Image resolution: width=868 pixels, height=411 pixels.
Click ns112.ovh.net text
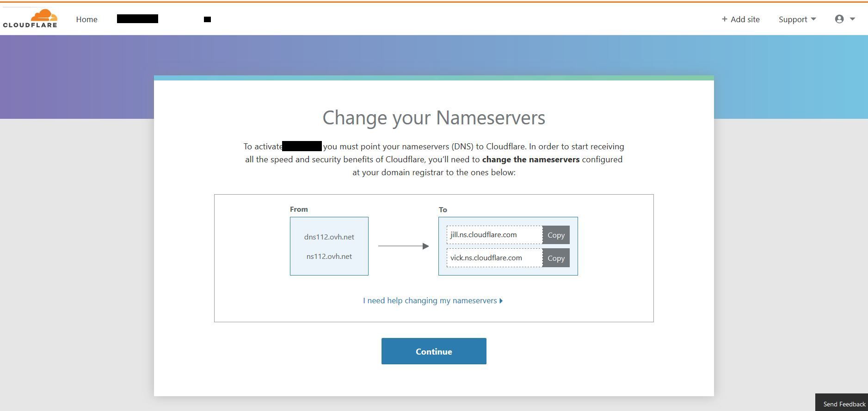(329, 256)
